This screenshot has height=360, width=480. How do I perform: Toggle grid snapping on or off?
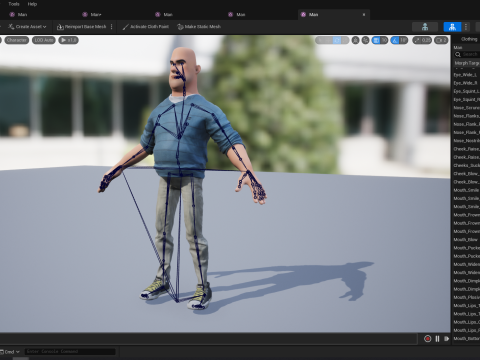[x=376, y=40]
